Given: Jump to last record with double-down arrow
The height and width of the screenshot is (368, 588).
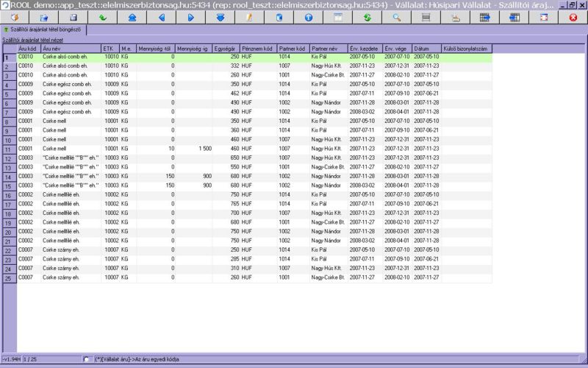Looking at the screenshot, I should 220,16.
